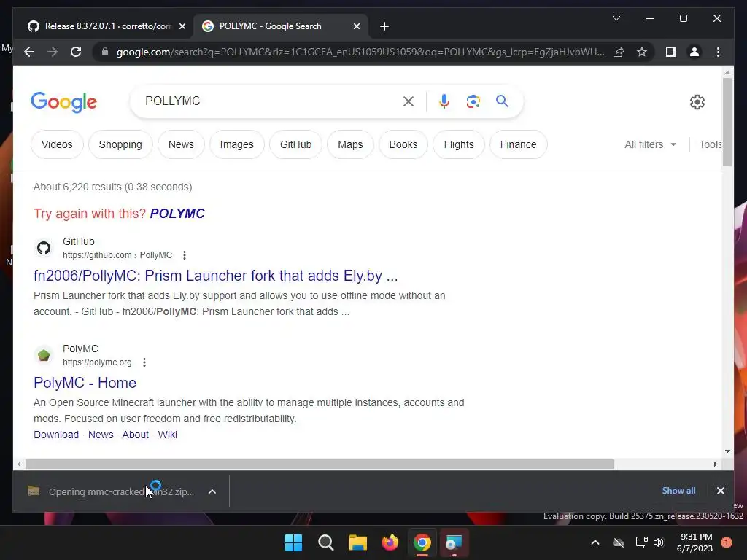Close the downloads bar

pos(720,491)
